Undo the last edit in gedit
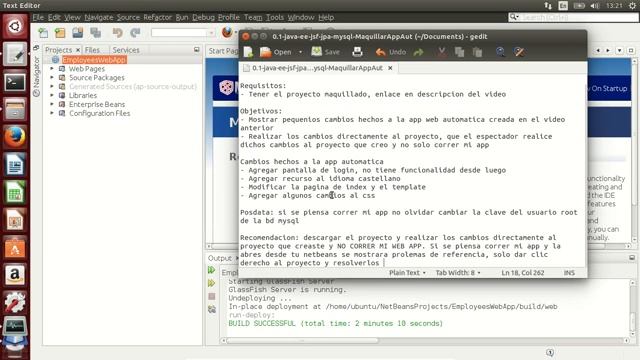This screenshot has width=640, height=360. click(x=391, y=52)
